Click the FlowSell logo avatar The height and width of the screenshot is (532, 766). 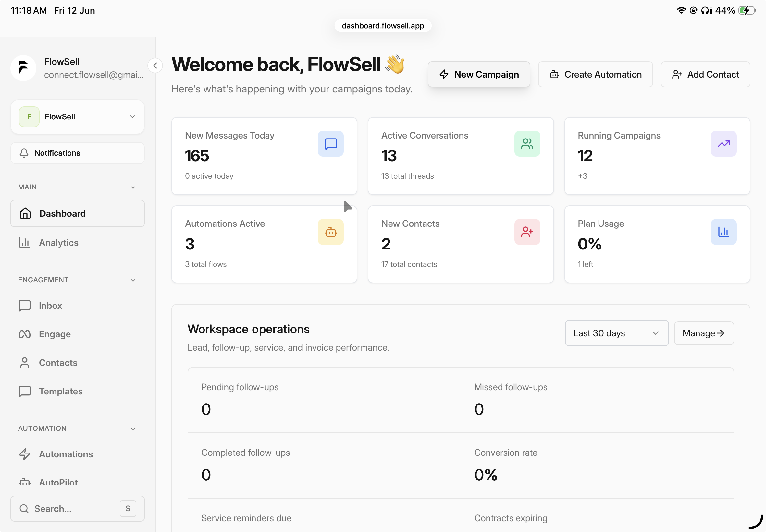pyautogui.click(x=23, y=68)
